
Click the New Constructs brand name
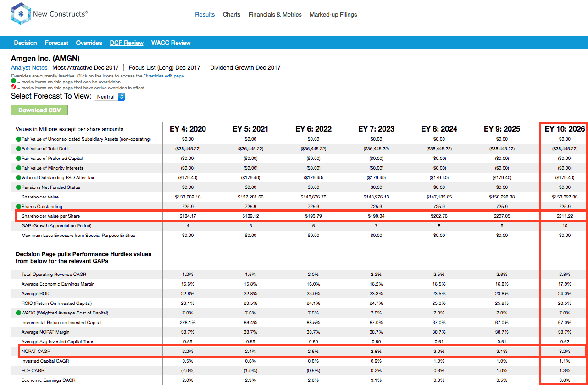click(x=60, y=14)
